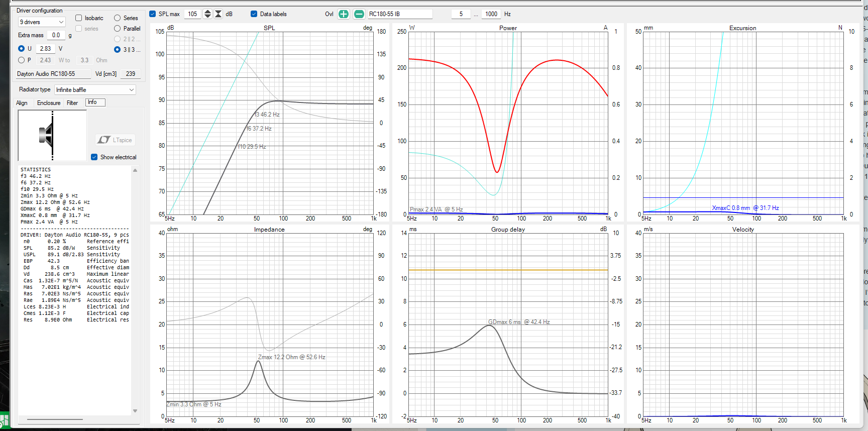The image size is (868, 431).
Task: Open the Filter tab
Action: click(x=72, y=103)
